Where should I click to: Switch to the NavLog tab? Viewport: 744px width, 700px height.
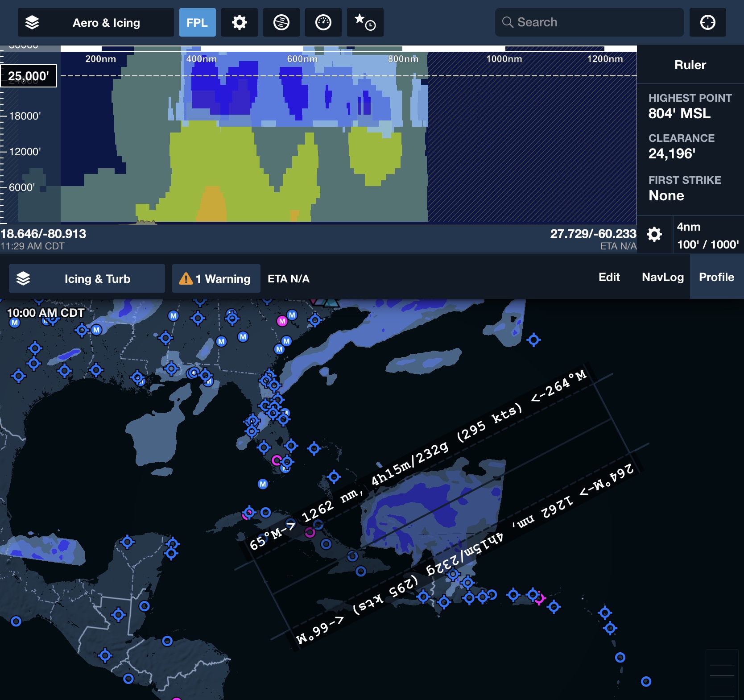pos(662,277)
